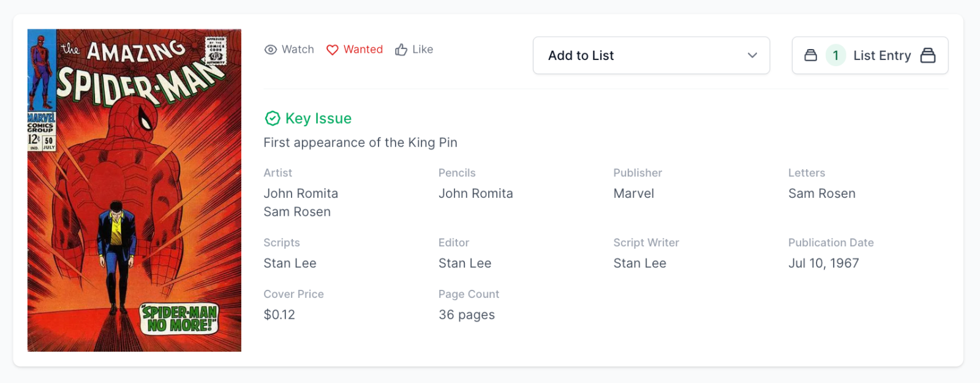Viewport: 980px width, 383px height.
Task: Click the green badge showing 1
Action: [x=835, y=55]
